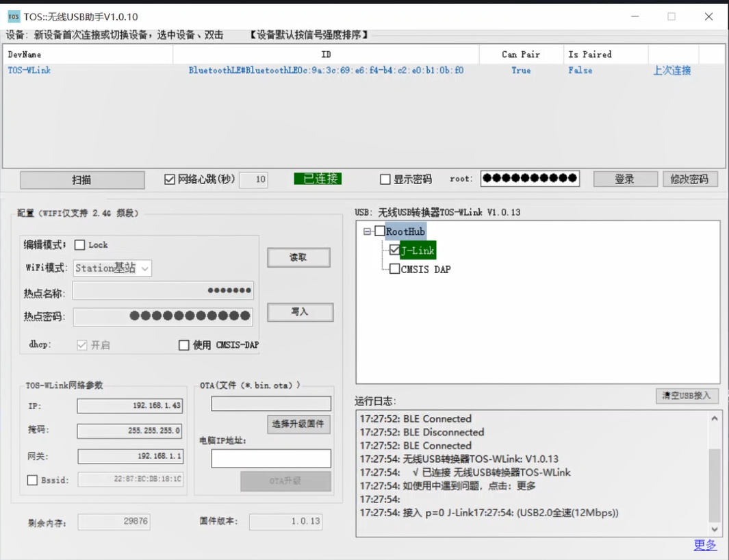
Task: Click the TOS app icon in title bar
Action: (x=14, y=16)
